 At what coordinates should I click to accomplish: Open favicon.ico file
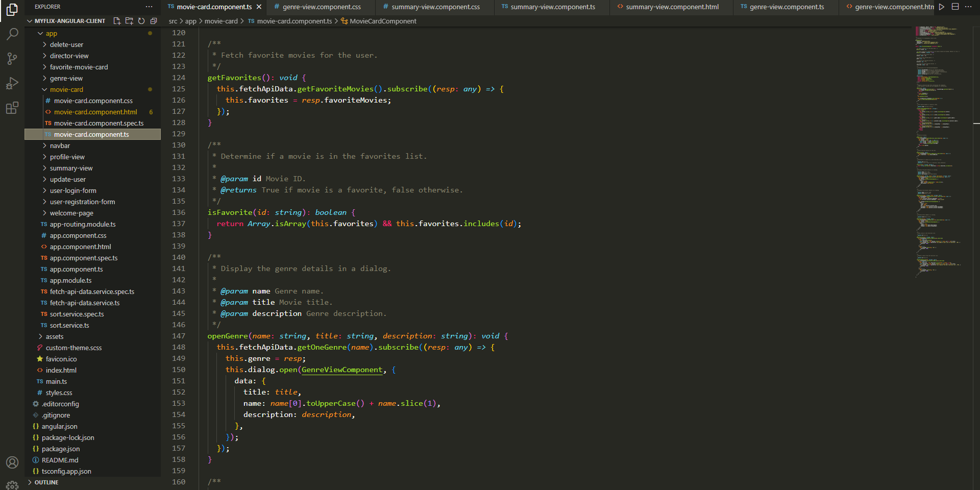click(x=92, y=359)
